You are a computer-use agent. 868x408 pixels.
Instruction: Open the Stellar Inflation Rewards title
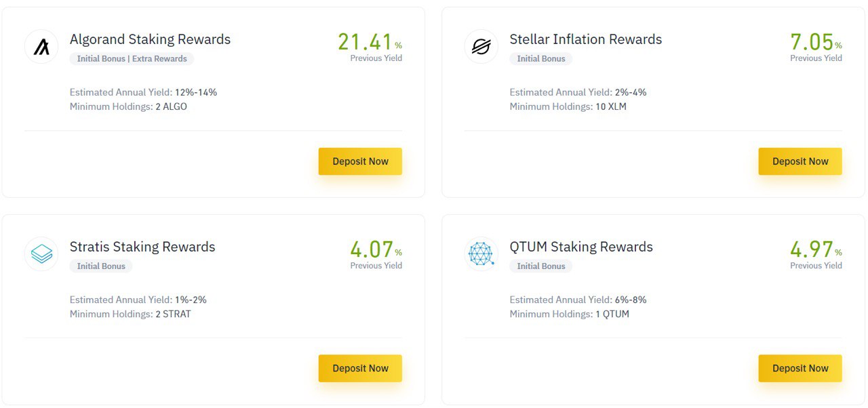585,39
